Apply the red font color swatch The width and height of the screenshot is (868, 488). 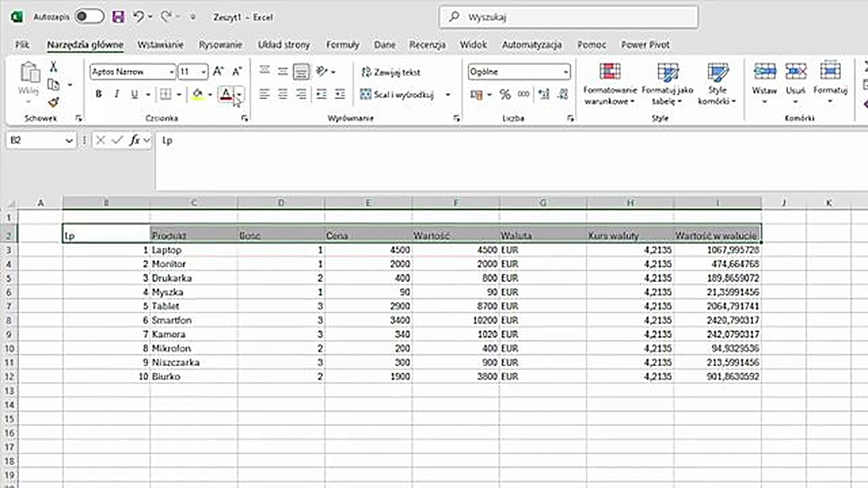pyautogui.click(x=226, y=95)
